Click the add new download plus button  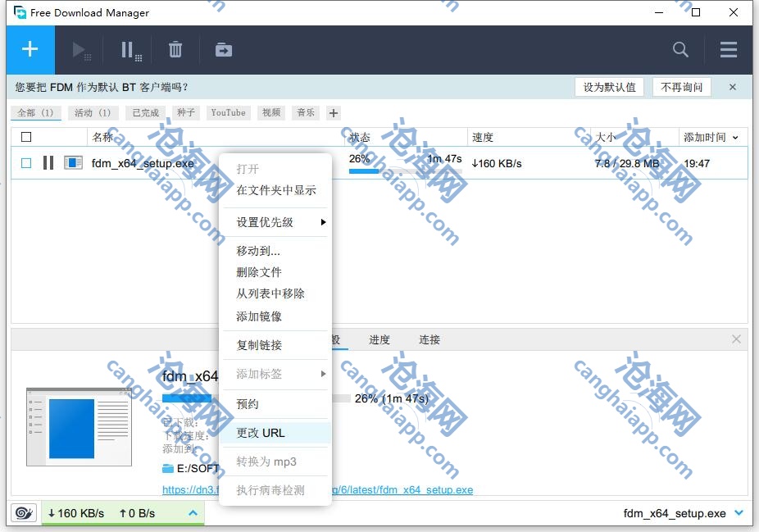pos(30,50)
